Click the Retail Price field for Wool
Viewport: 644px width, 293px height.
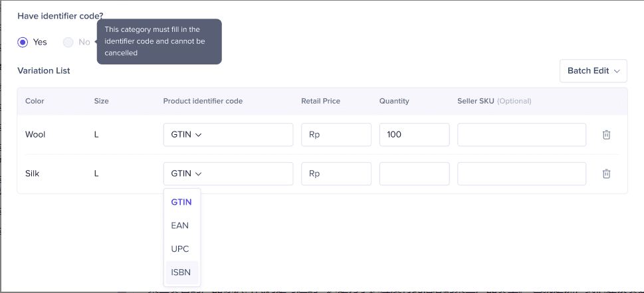pyautogui.click(x=336, y=135)
